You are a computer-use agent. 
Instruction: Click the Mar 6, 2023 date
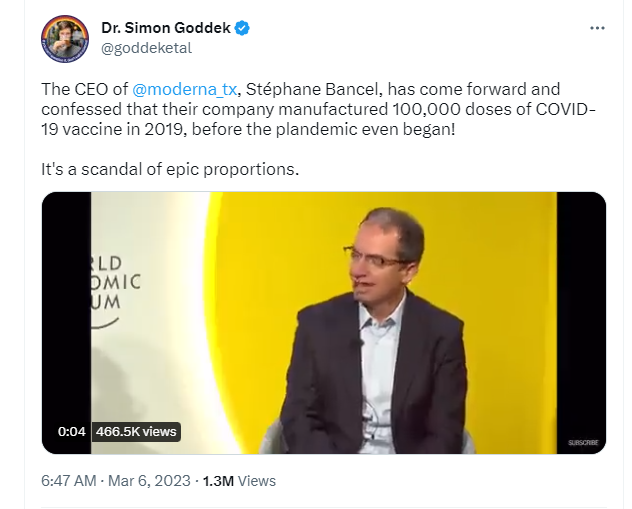[153, 481]
